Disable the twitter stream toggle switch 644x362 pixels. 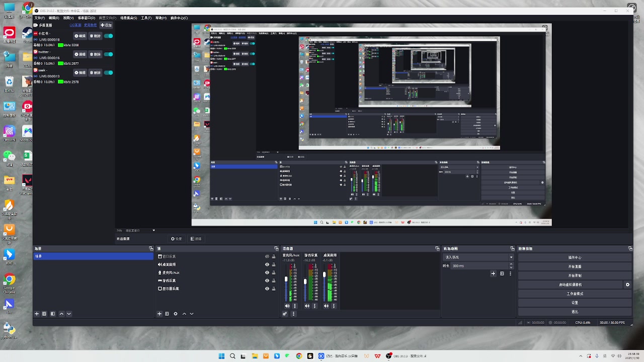(108, 54)
